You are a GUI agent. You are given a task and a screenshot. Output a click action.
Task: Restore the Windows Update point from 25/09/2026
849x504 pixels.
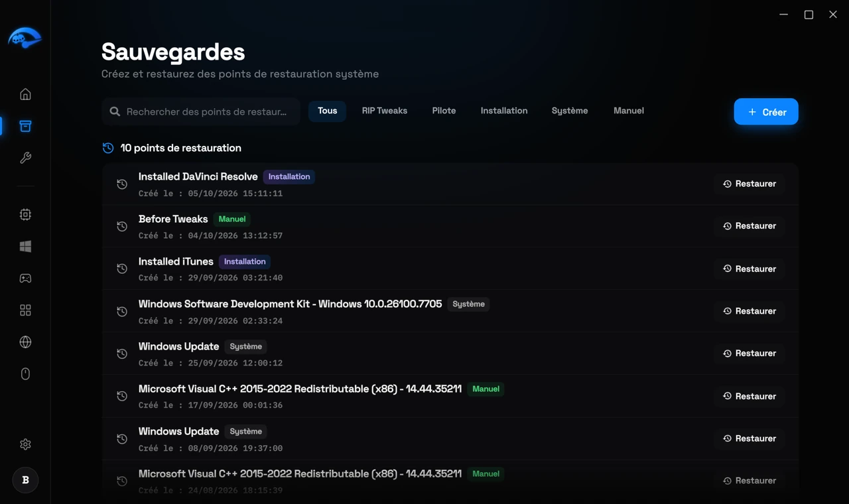tap(750, 353)
